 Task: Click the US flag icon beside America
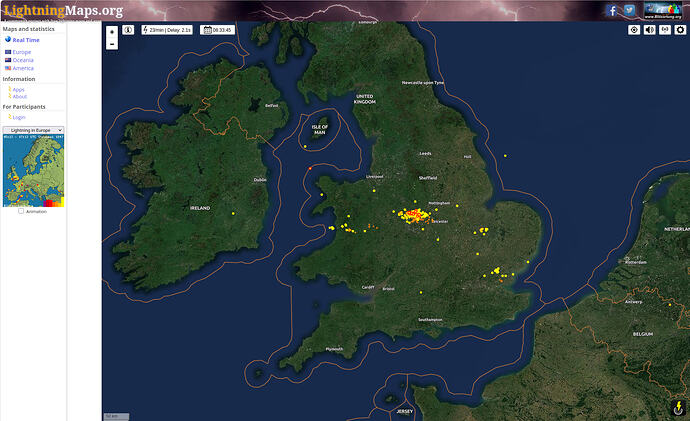(x=8, y=68)
